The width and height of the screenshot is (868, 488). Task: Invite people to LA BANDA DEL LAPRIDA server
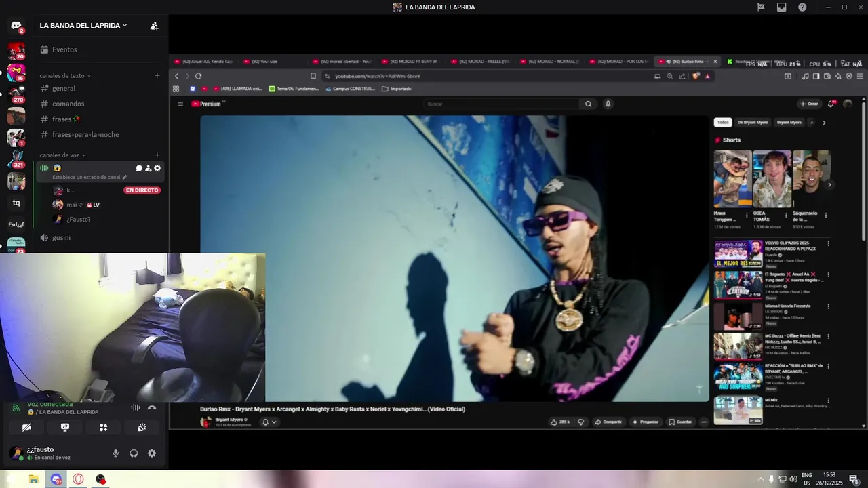coord(154,26)
